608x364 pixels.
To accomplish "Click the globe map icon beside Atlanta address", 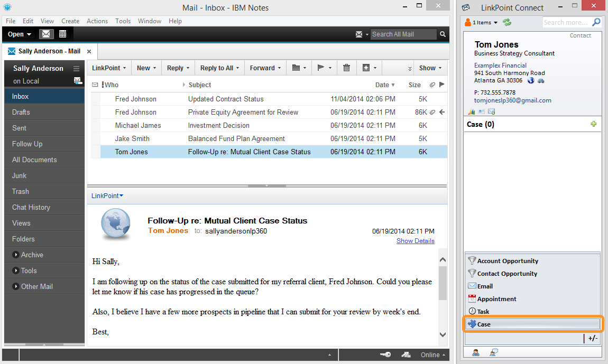I will pyautogui.click(x=530, y=80).
